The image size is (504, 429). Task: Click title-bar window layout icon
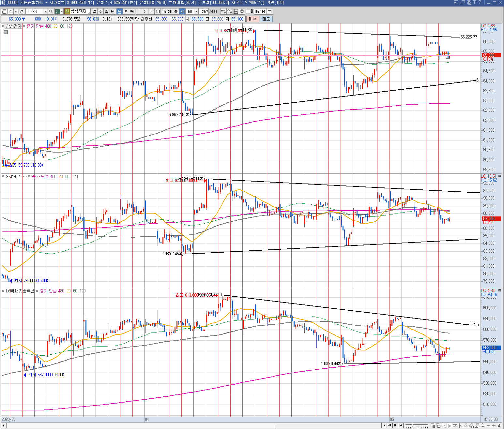pyautogui.click(x=456, y=2)
